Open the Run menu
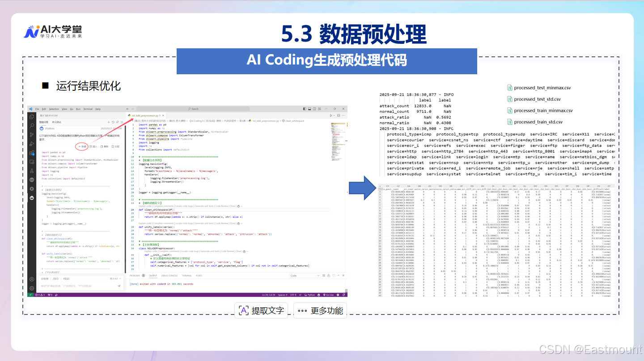Image resolution: width=644 pixels, height=361 pixels. pyautogui.click(x=78, y=109)
